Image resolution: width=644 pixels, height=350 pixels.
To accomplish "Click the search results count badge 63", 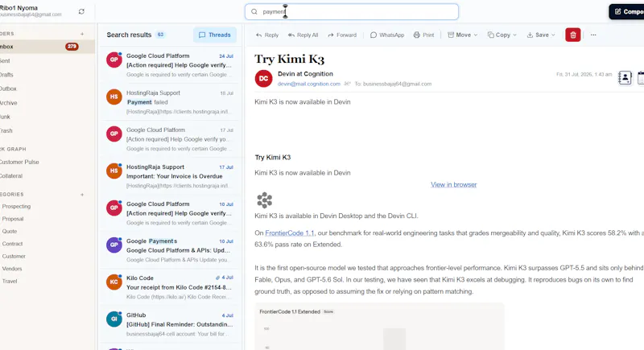I will [x=160, y=35].
